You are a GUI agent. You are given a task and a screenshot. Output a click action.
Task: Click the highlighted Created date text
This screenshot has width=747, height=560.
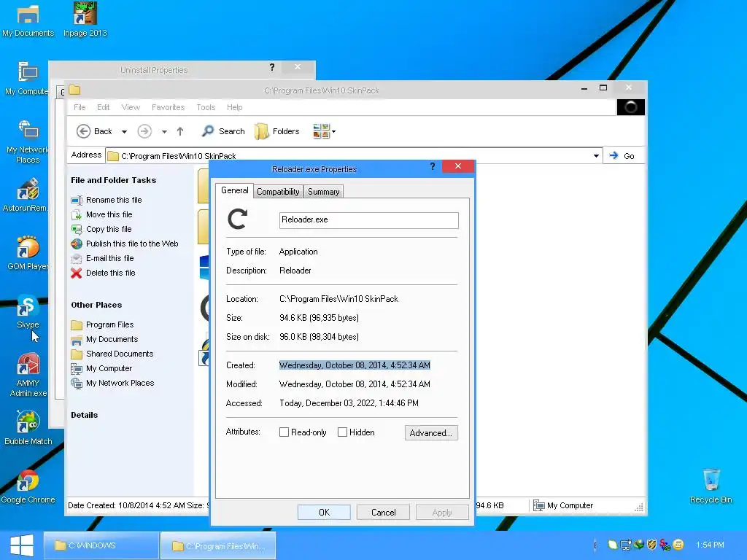355,365
